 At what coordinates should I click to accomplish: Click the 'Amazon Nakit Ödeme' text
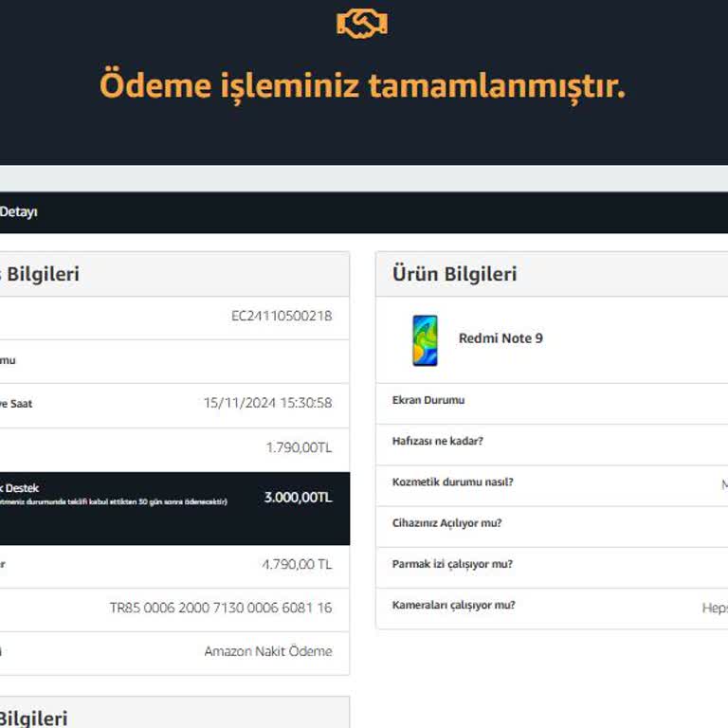tap(268, 651)
